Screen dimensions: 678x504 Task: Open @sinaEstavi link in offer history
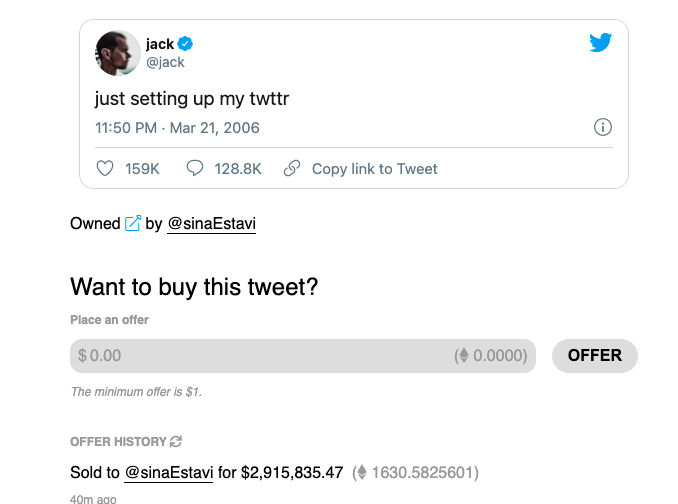click(x=168, y=471)
